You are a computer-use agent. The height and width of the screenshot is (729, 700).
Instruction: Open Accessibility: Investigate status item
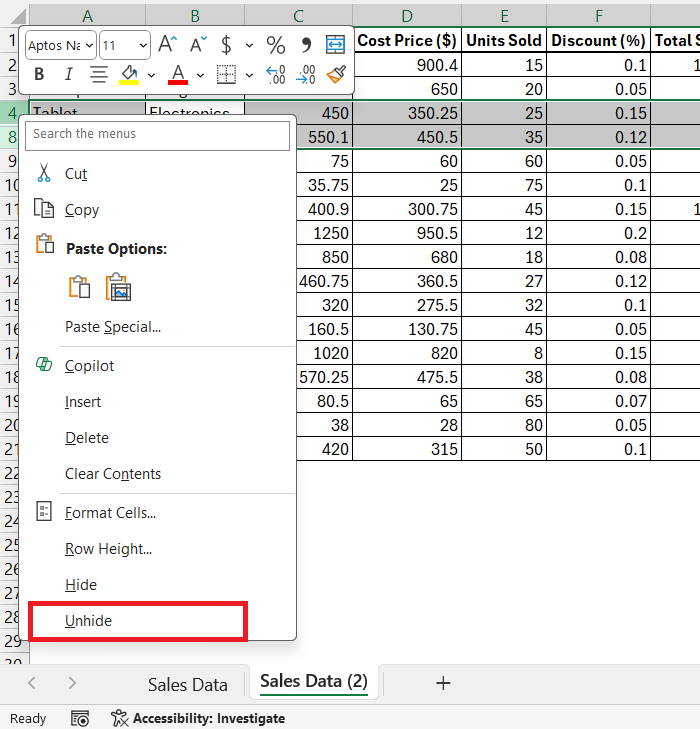click(198, 718)
